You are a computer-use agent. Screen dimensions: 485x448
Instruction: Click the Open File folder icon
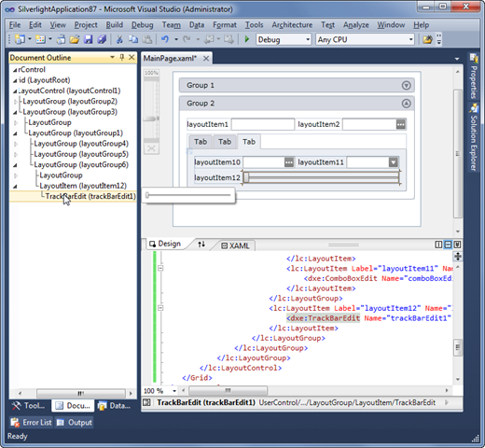[x=75, y=39]
